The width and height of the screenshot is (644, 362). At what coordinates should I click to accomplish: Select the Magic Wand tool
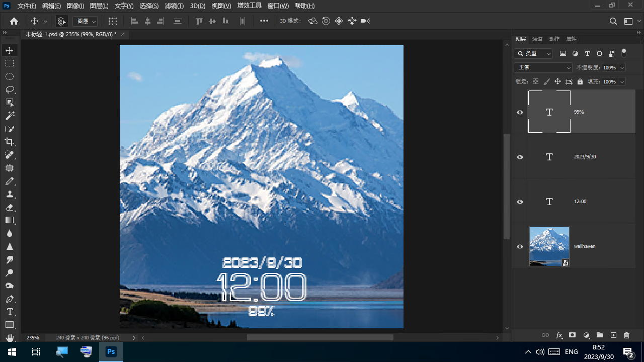coord(10,116)
